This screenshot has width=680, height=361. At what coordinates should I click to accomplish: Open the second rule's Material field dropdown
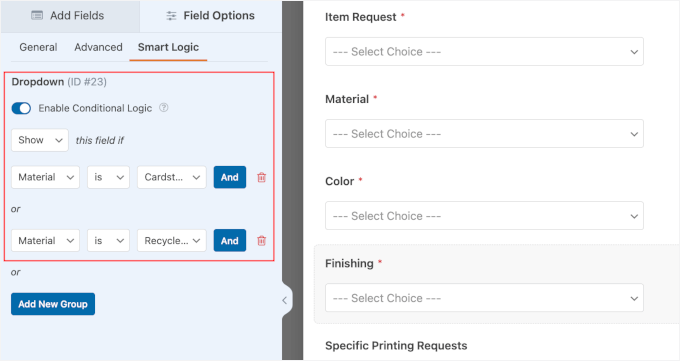(46, 241)
